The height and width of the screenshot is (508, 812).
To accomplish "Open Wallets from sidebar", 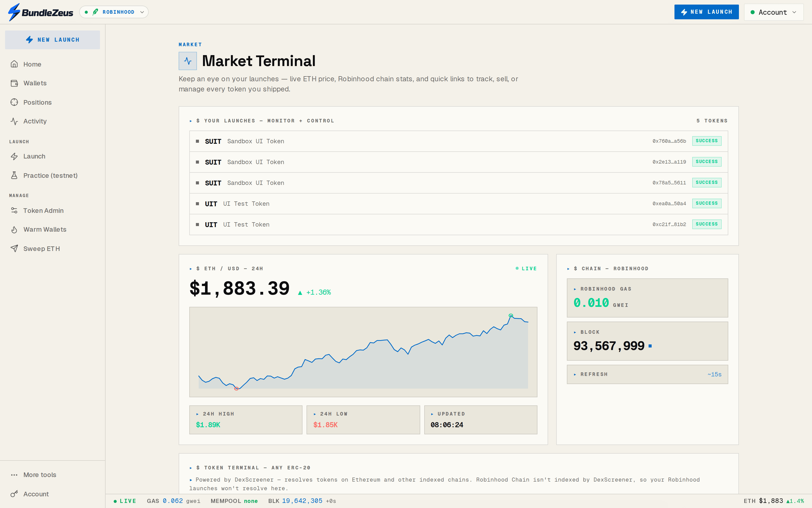I will 35,83.
